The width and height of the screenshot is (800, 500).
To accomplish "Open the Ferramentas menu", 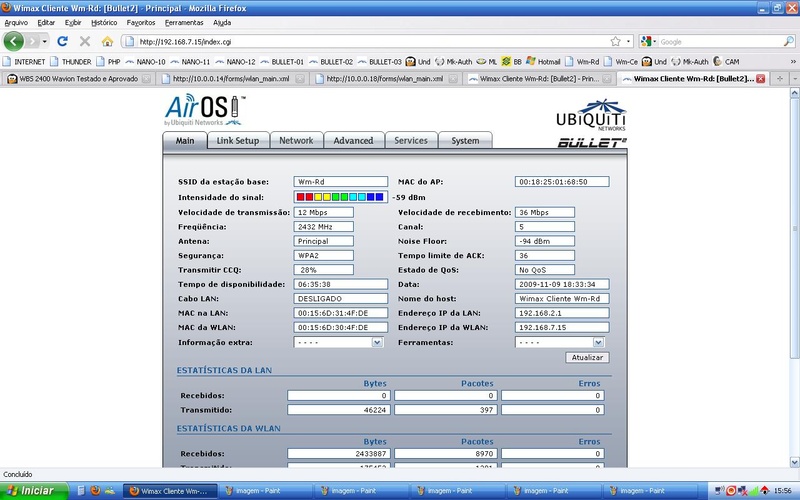I will [184, 22].
